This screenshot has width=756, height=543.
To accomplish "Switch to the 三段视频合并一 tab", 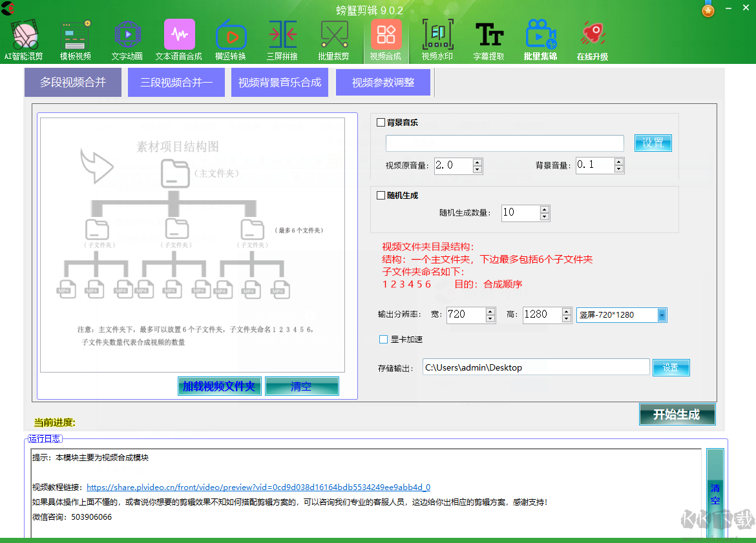I will [x=176, y=82].
